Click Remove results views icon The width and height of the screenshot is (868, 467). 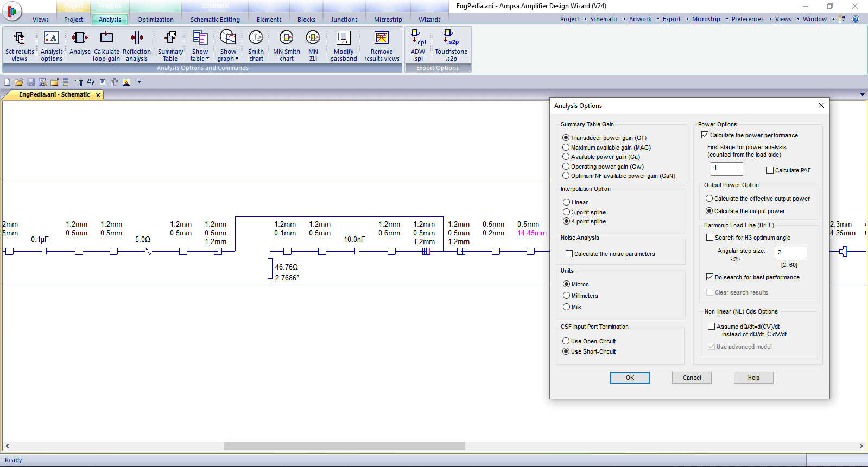pyautogui.click(x=382, y=45)
